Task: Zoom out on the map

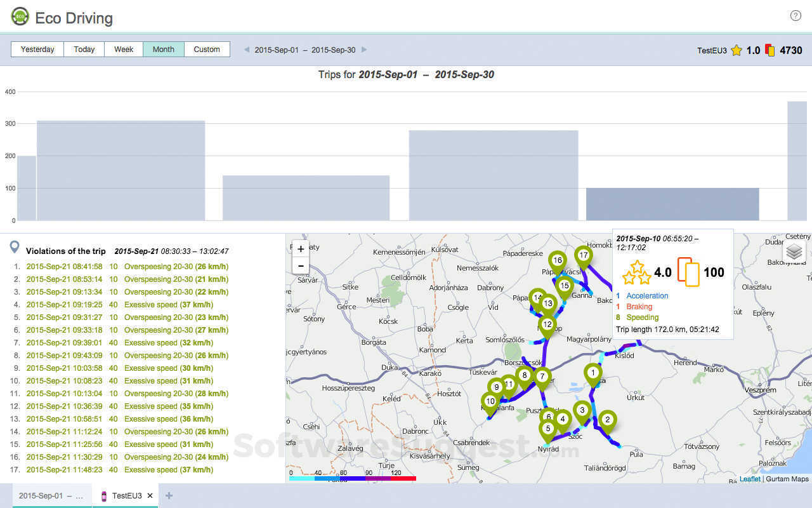Action: click(x=301, y=266)
